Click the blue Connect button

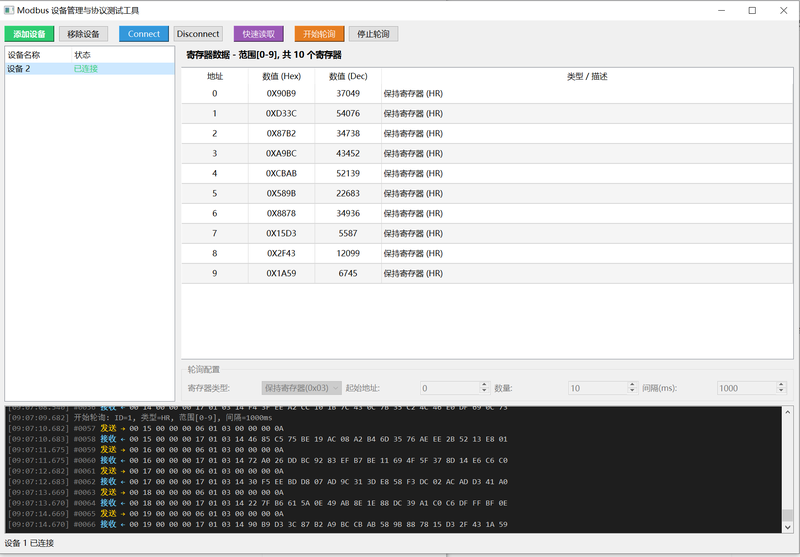[144, 34]
